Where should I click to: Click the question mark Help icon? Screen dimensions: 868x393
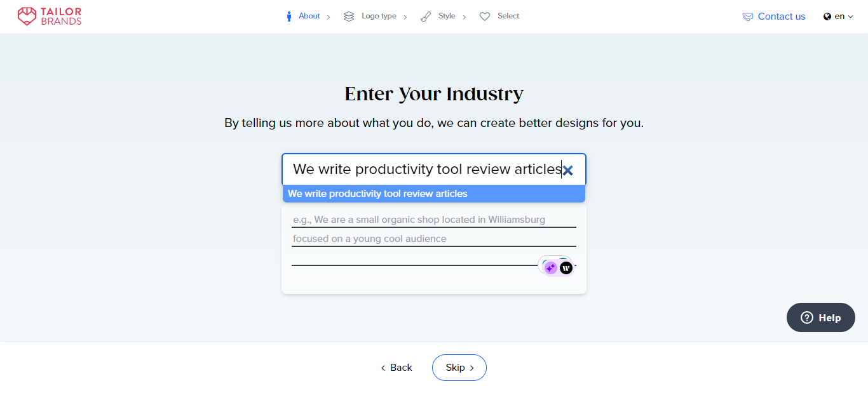(807, 317)
